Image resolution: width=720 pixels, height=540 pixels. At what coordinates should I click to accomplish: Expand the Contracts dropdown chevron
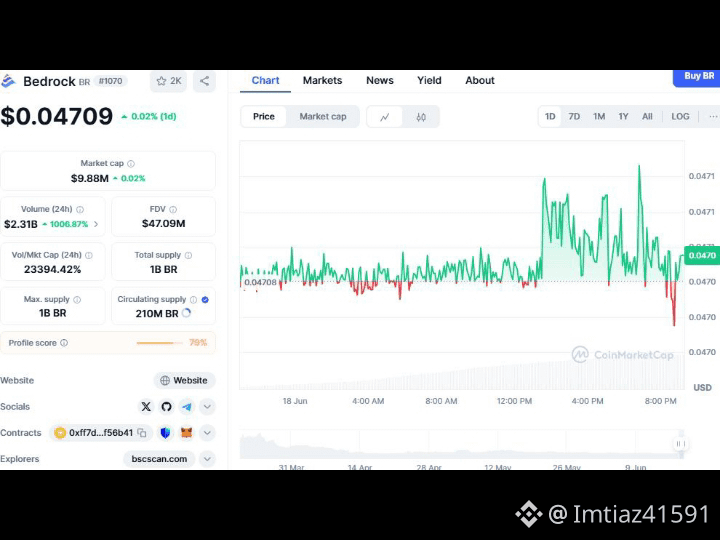point(207,433)
